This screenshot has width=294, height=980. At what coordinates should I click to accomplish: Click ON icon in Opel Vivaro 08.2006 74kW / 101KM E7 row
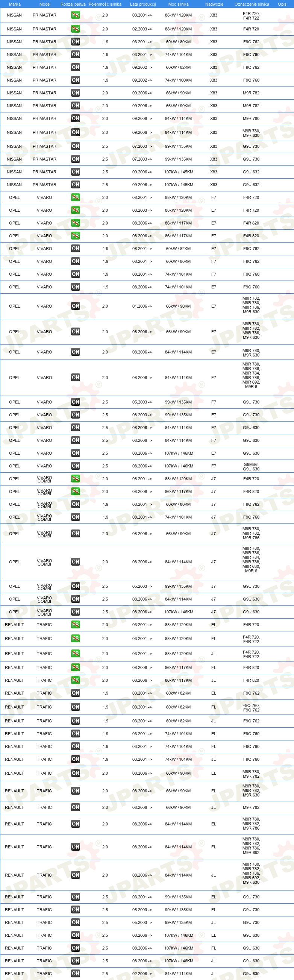pyautogui.click(x=75, y=287)
